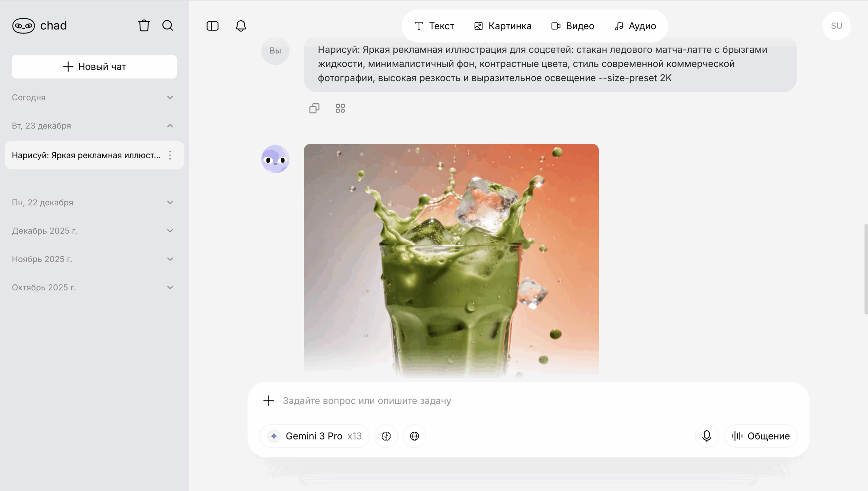The width and height of the screenshot is (868, 491).
Task: Toggle the brain reasoning mode button
Action: [386, 436]
